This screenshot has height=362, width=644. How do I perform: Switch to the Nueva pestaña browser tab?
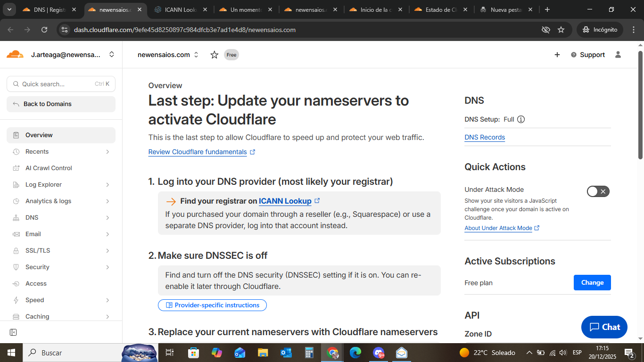coord(506,9)
